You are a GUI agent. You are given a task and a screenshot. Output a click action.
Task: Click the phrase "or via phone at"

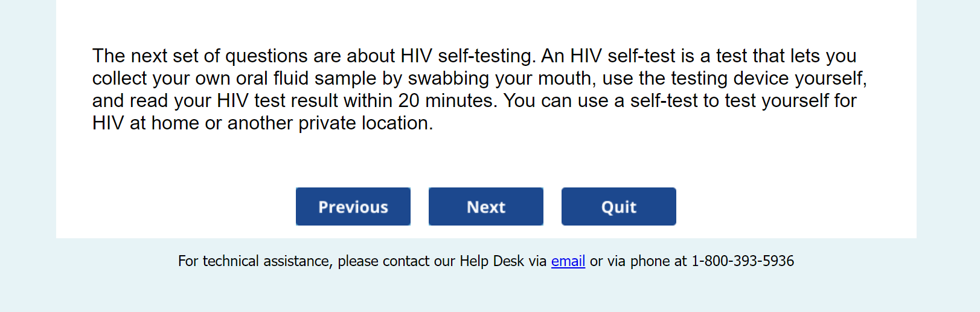pyautogui.click(x=638, y=261)
